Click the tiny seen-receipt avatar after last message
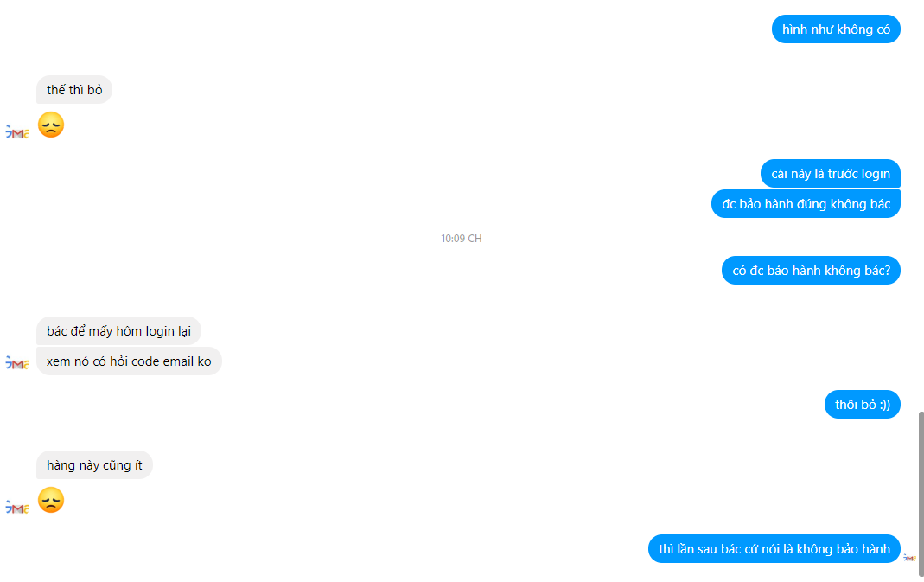Viewport: 924px width, 582px height. click(x=910, y=557)
